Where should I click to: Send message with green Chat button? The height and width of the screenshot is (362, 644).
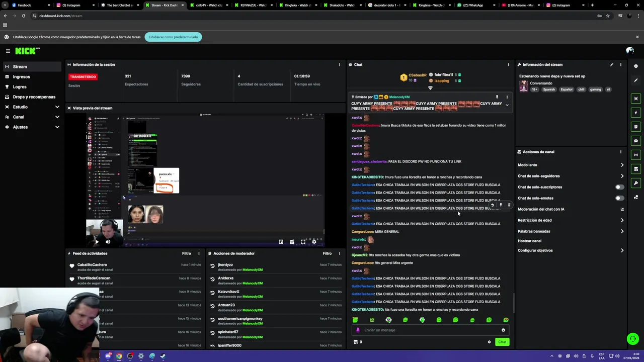pyautogui.click(x=502, y=342)
